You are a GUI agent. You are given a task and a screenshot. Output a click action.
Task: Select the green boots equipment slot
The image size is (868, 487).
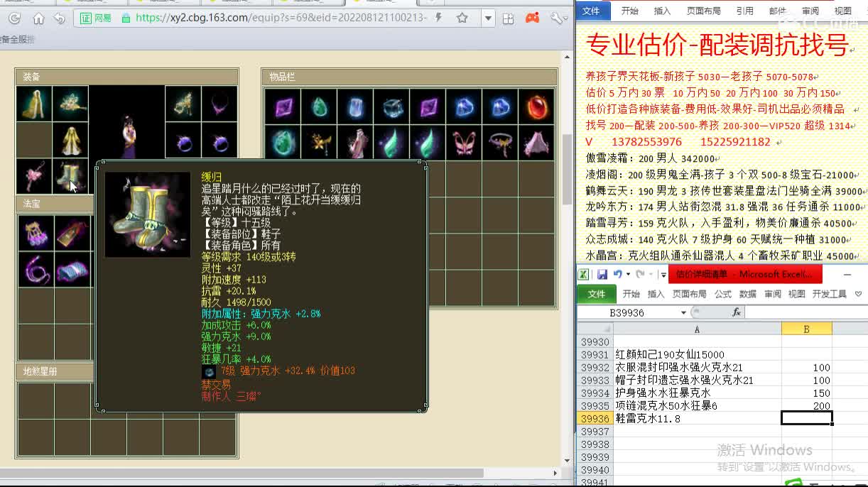point(70,176)
